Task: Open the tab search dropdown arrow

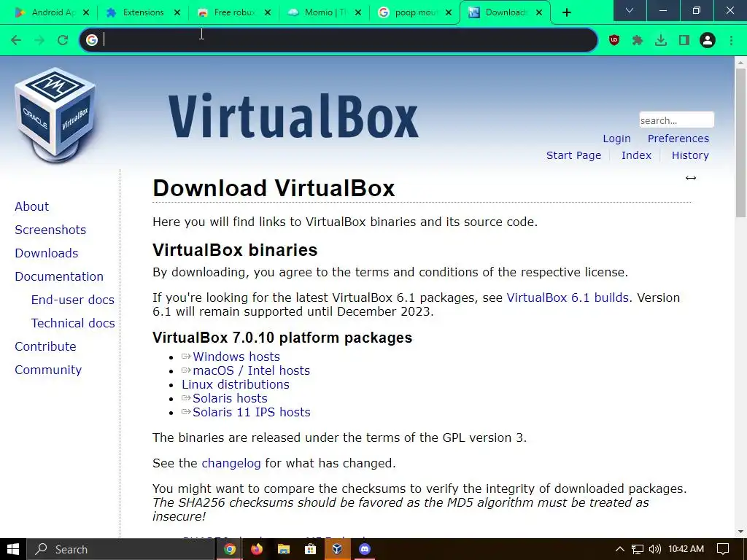Action: [630, 10]
